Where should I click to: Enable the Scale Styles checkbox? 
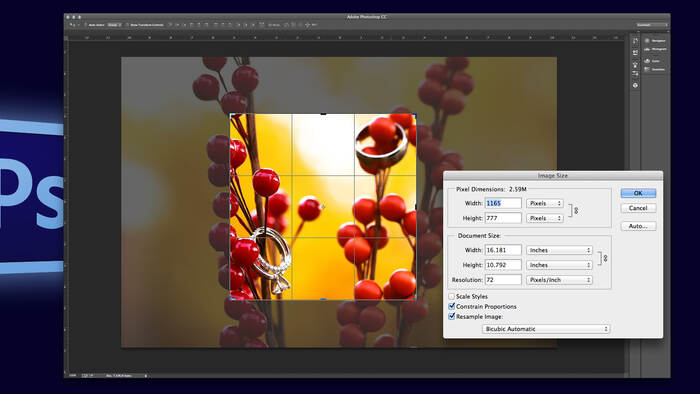coord(451,296)
